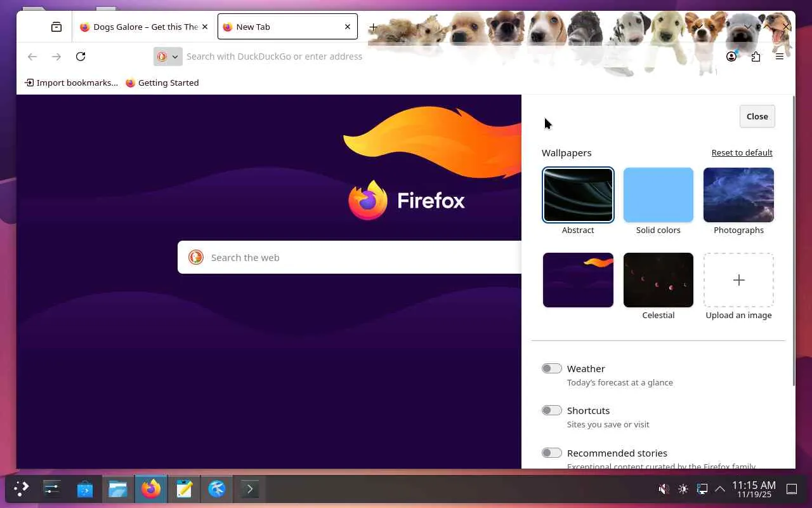
Task: Click Import bookmarks in bookmarks toolbar
Action: click(x=71, y=83)
